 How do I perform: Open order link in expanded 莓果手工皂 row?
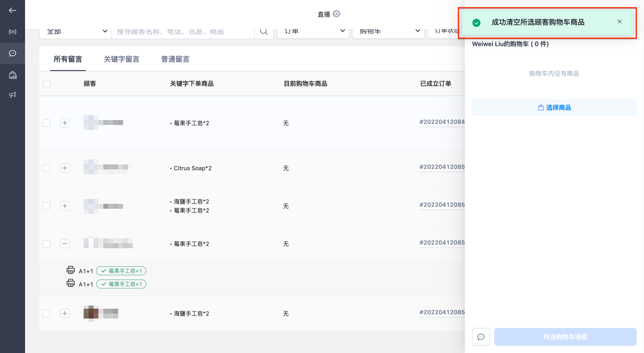pos(442,243)
